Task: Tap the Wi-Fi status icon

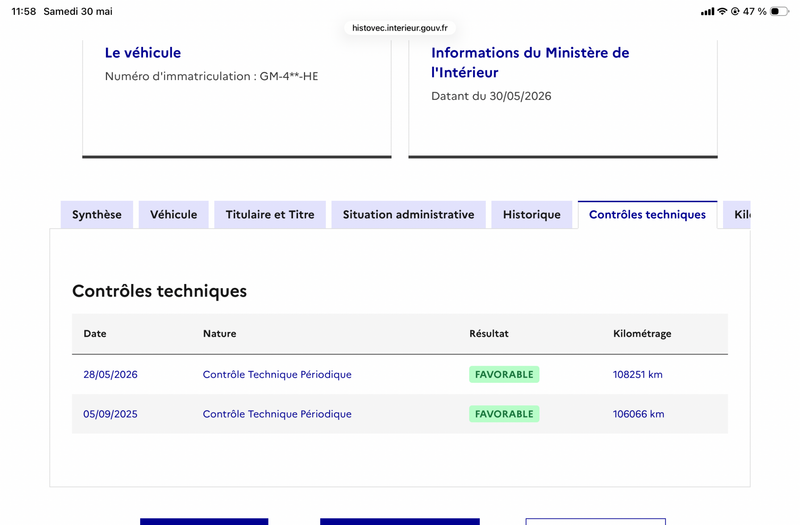Action: point(722,11)
